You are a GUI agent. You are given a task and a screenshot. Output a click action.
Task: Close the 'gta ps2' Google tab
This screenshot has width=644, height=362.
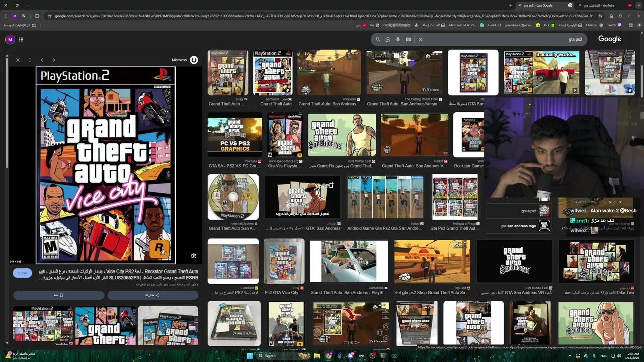click(x=520, y=5)
